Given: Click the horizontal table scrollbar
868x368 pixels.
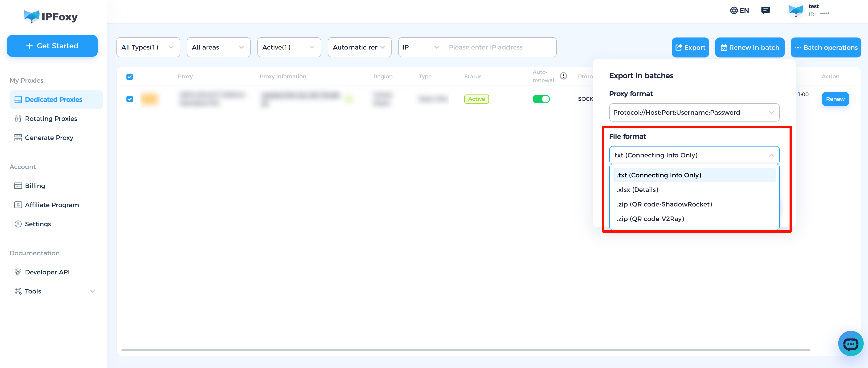Looking at the screenshot, I should pyautogui.click(x=465, y=350).
